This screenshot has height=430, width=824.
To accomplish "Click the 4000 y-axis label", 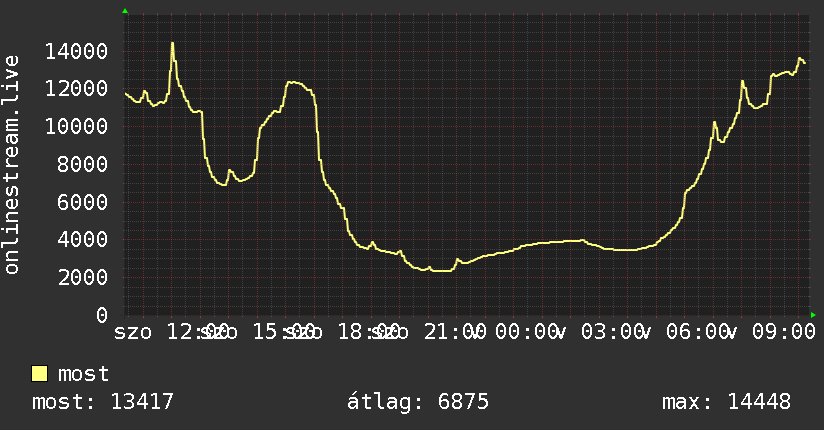I will click(83, 239).
